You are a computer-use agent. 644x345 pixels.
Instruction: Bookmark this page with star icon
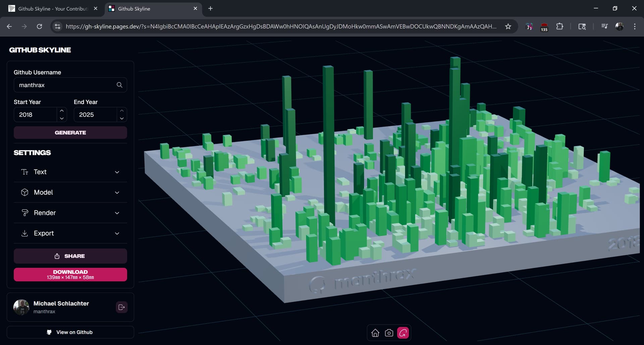tap(508, 26)
